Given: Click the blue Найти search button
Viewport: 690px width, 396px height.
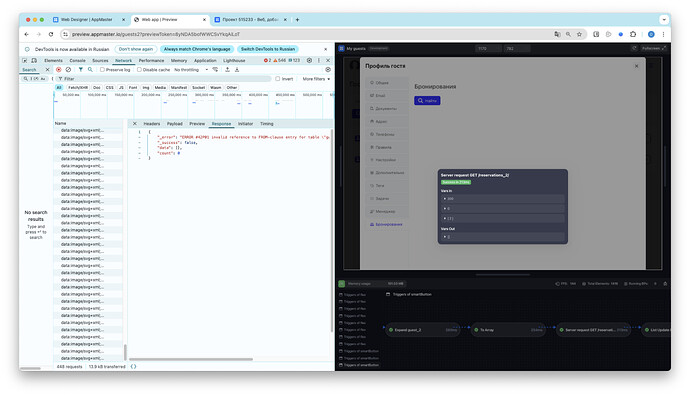Looking at the screenshot, I should tap(427, 101).
